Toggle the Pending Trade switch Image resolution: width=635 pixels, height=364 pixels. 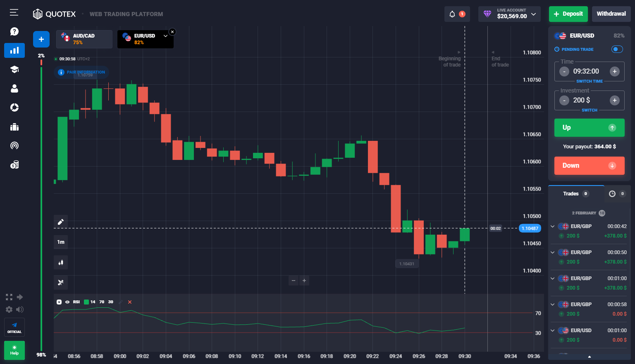(617, 49)
